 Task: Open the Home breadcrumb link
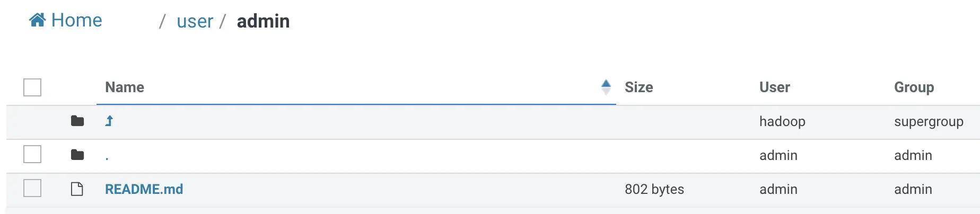[66, 20]
